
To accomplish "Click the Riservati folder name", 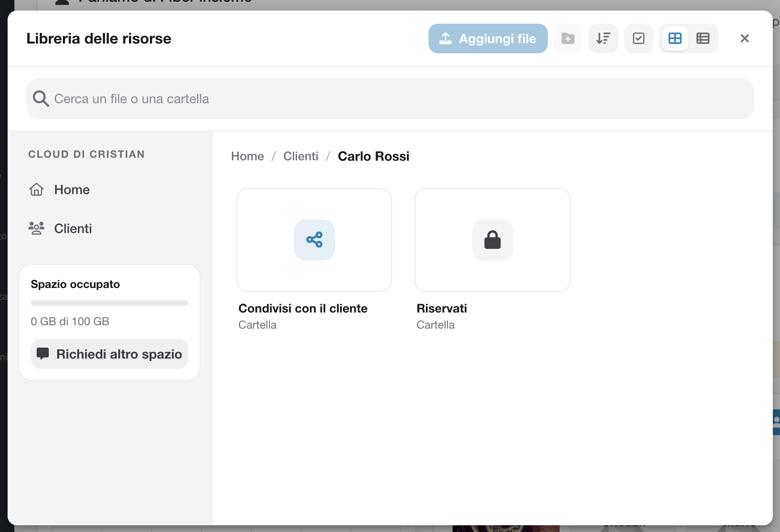I will [x=442, y=308].
